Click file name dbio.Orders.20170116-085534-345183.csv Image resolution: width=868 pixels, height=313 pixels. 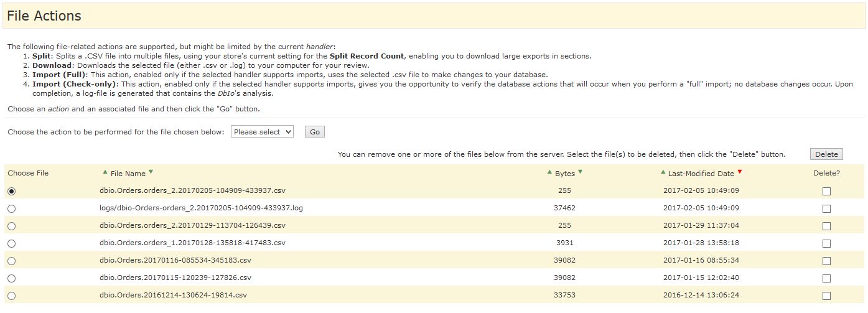point(175,260)
